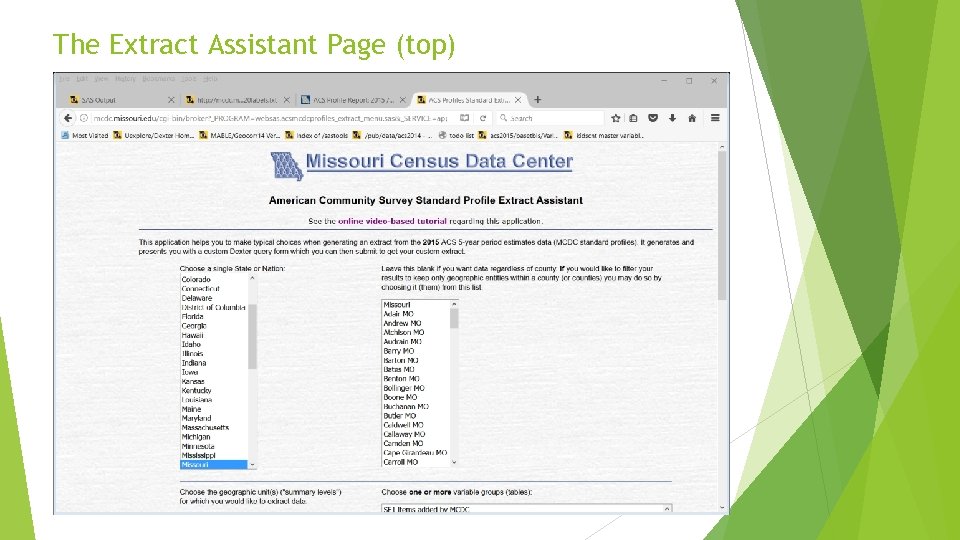
Task: Select Boone MO in the county list
Action: point(400,397)
